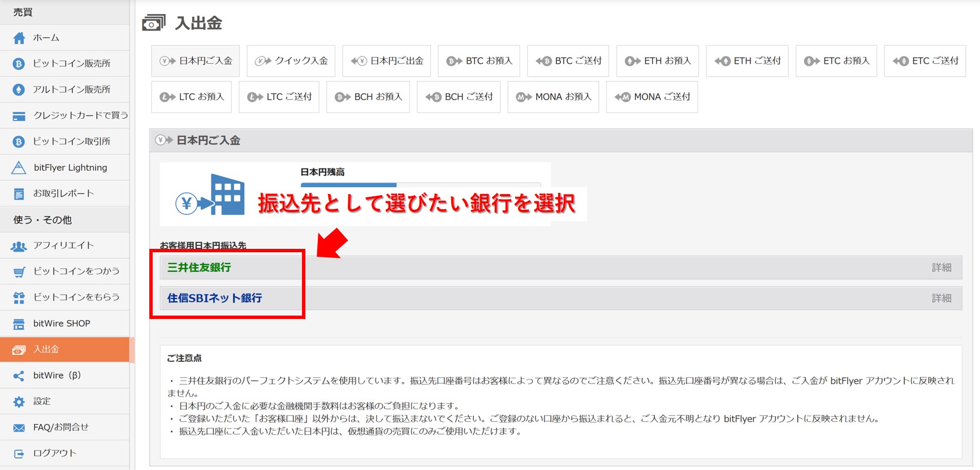980x470 pixels.
Task: Select the ETH お預入 tab
Action: tap(658, 61)
